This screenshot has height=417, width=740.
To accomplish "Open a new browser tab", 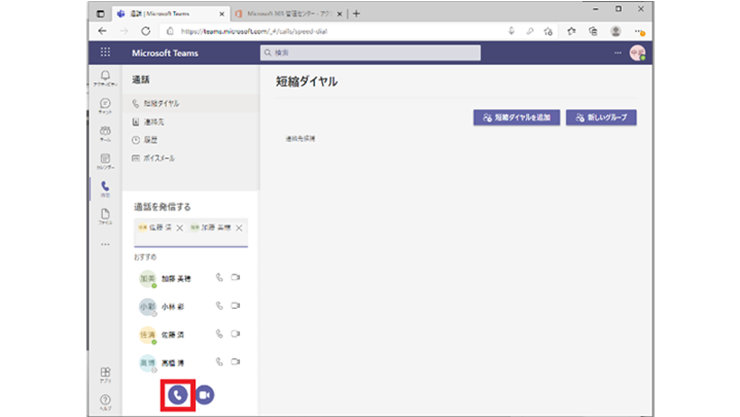I will click(x=356, y=14).
